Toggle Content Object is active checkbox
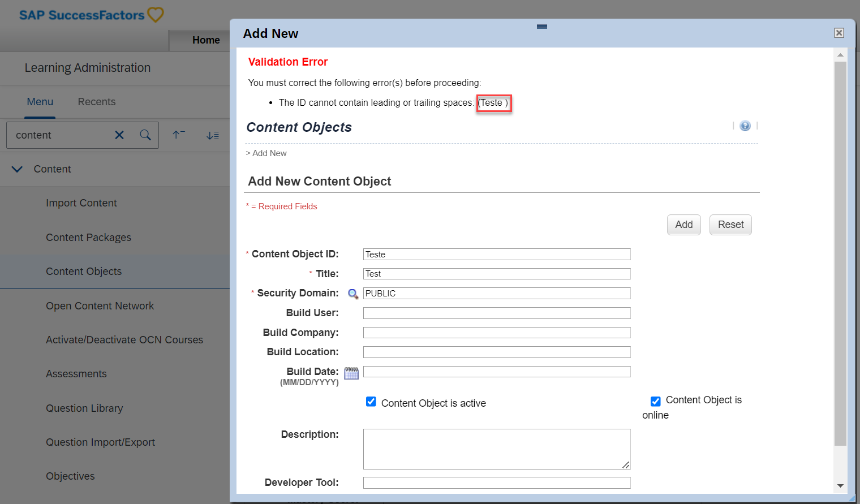Viewport: 860px width, 504px height. pos(371,402)
